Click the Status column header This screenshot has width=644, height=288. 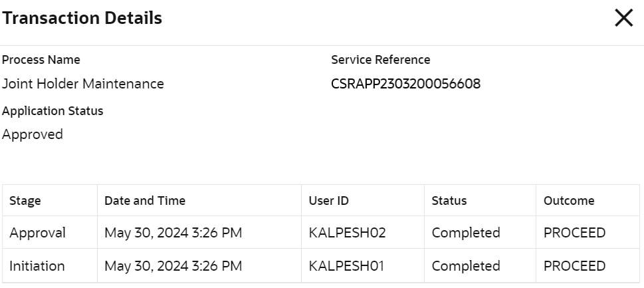click(x=449, y=200)
